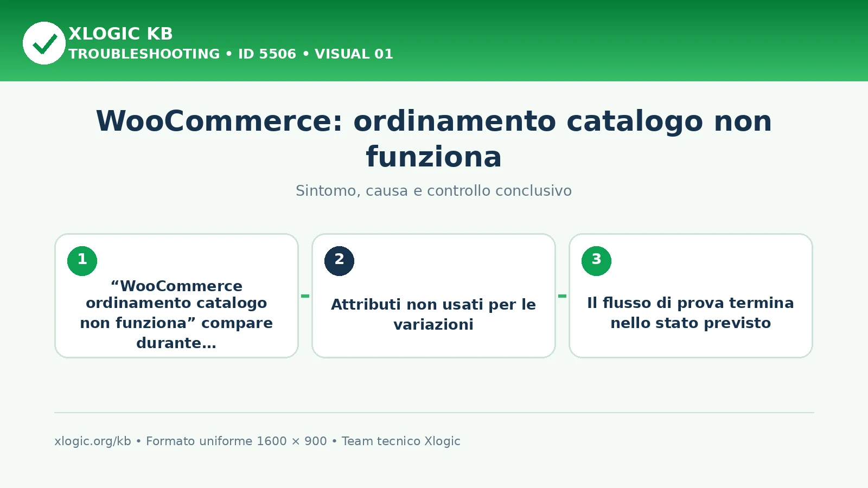Select the TROUBLESHOOTING • ID 5506 • VISUAL 01 line
The image size is (868, 488).
click(231, 54)
